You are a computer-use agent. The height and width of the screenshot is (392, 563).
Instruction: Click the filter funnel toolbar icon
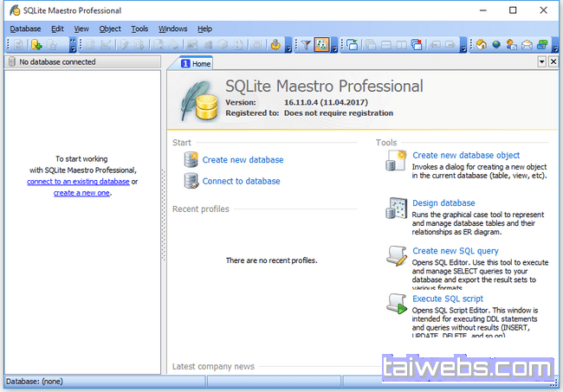pyautogui.click(x=305, y=45)
